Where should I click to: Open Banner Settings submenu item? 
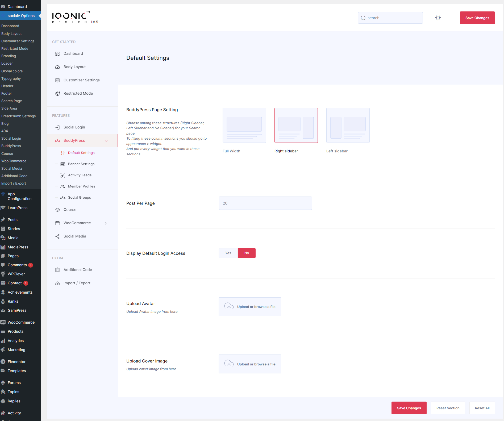point(81,164)
